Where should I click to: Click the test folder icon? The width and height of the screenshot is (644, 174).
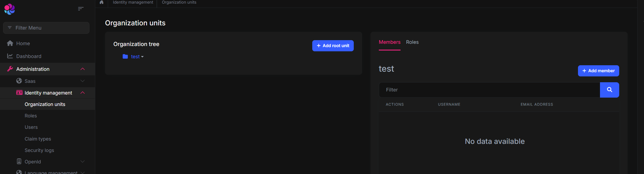[125, 57]
